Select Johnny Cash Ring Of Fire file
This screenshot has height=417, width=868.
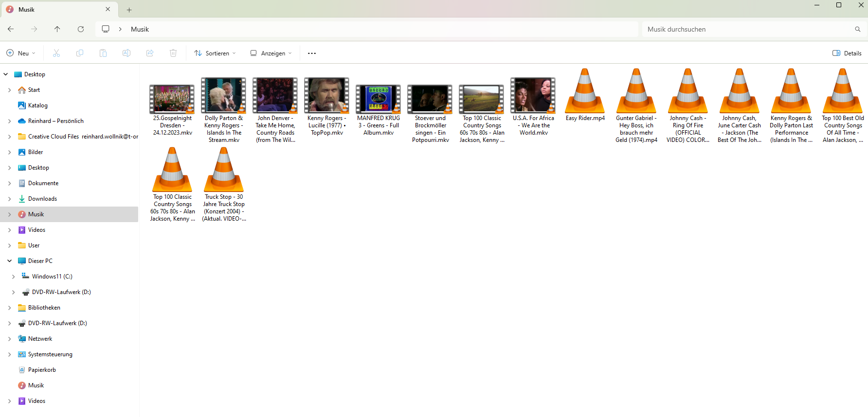coord(688,105)
